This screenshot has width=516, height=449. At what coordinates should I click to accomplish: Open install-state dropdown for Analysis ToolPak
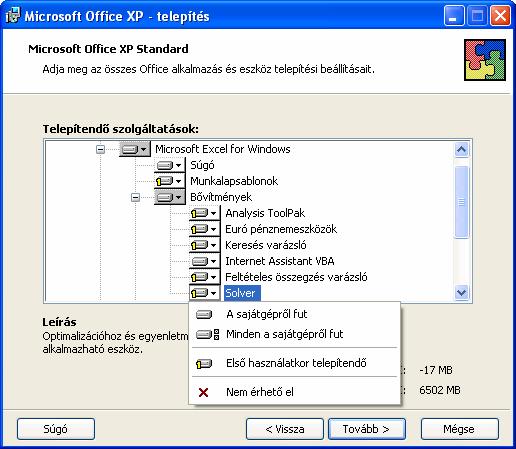(x=205, y=213)
